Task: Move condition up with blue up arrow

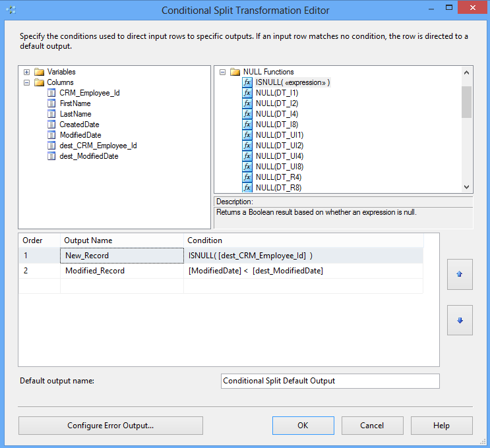Action: (460, 274)
